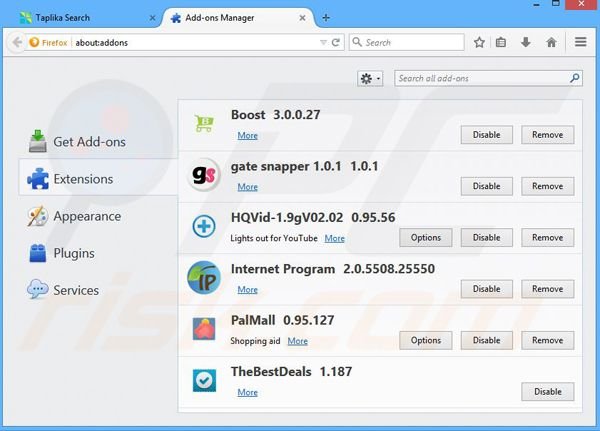
Task: Click the More link under TheBestDeals
Action: pyautogui.click(x=248, y=392)
